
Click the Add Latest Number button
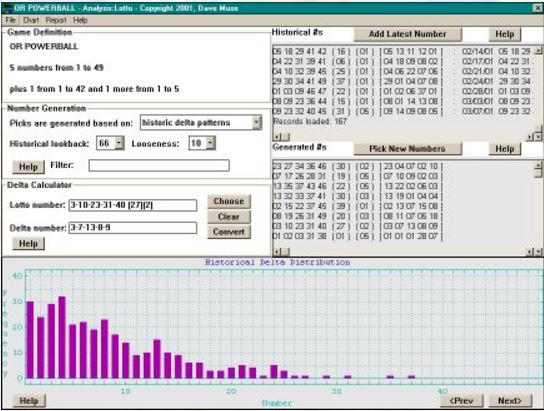[408, 34]
